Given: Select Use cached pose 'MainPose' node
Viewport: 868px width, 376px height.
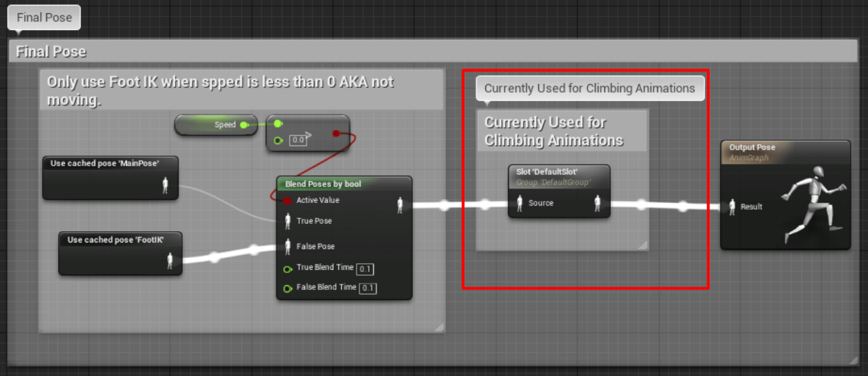Looking at the screenshot, I should 110,178.
